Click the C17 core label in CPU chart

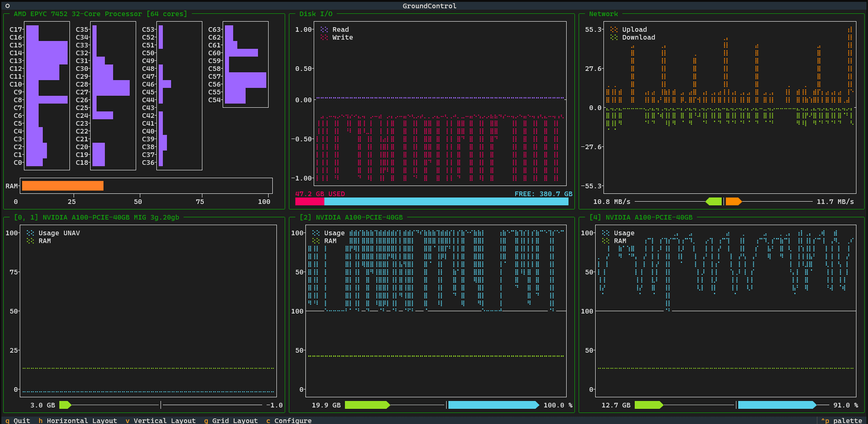coord(16,29)
